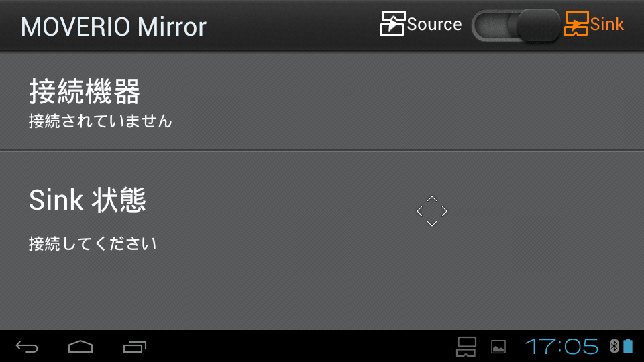The image size is (644, 362).
Task: Click the 17:05 clock
Action: [561, 347]
